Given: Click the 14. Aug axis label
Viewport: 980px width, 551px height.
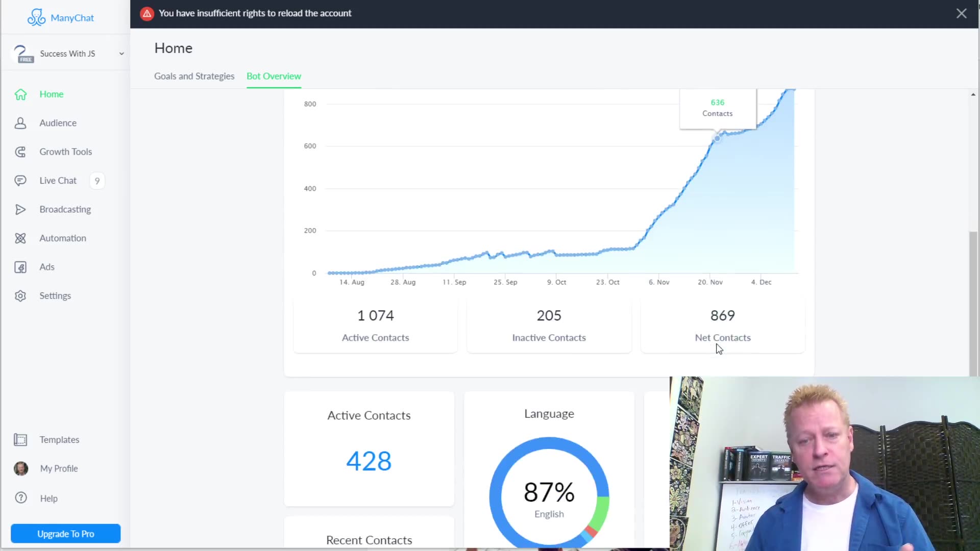Looking at the screenshot, I should [352, 282].
